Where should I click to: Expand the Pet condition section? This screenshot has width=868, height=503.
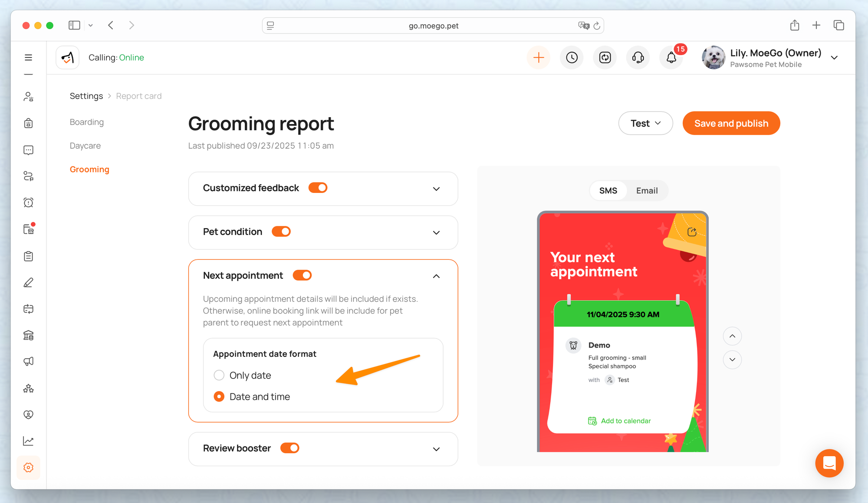pyautogui.click(x=436, y=232)
